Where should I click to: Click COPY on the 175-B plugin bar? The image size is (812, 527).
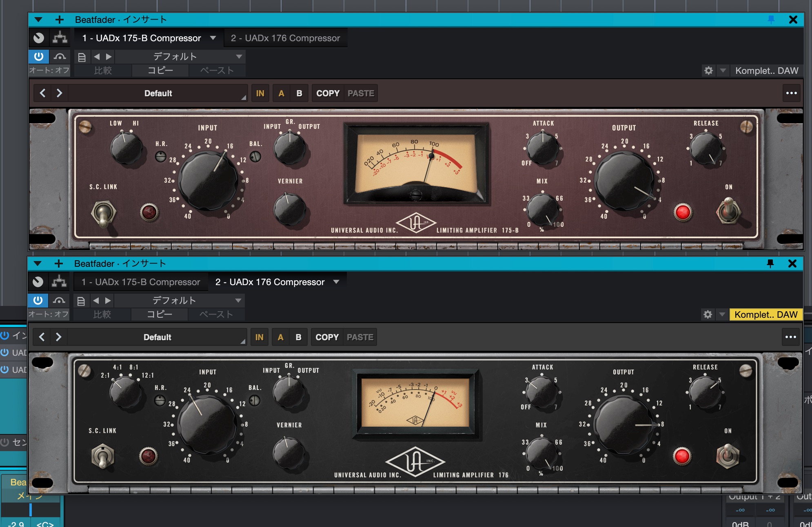click(328, 93)
